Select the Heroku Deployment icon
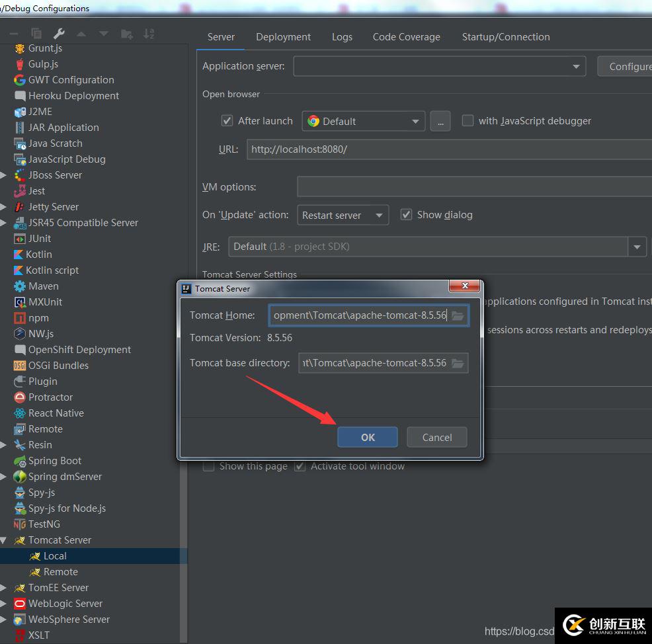 (20, 96)
